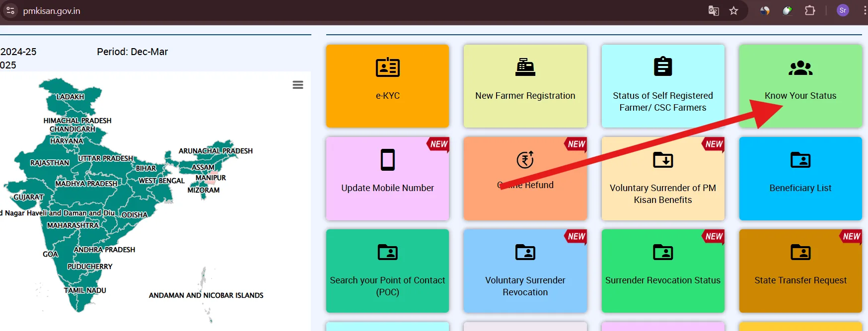Open the Beneficiary List folder icon
868x331 pixels.
(800, 160)
